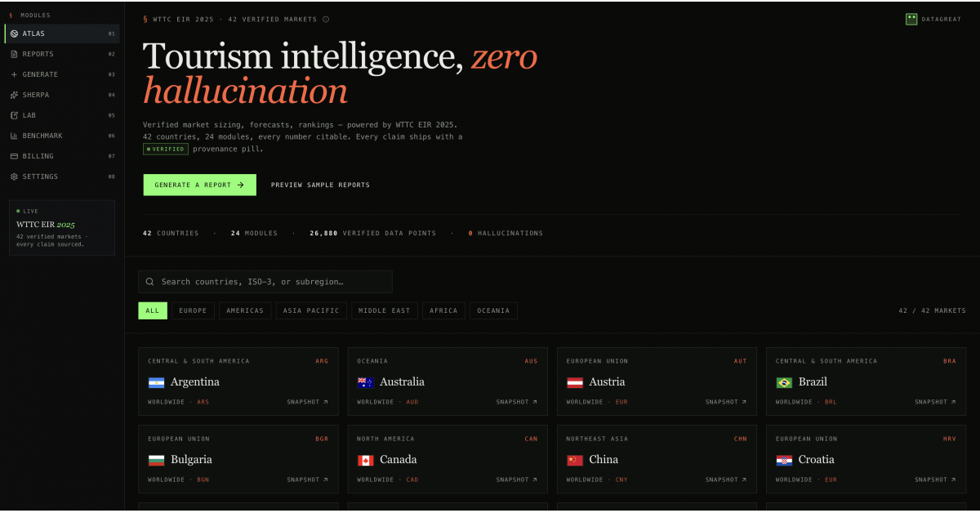Screen dimensions: 980x513
Task: Open Sherpa module
Action: pos(62,95)
